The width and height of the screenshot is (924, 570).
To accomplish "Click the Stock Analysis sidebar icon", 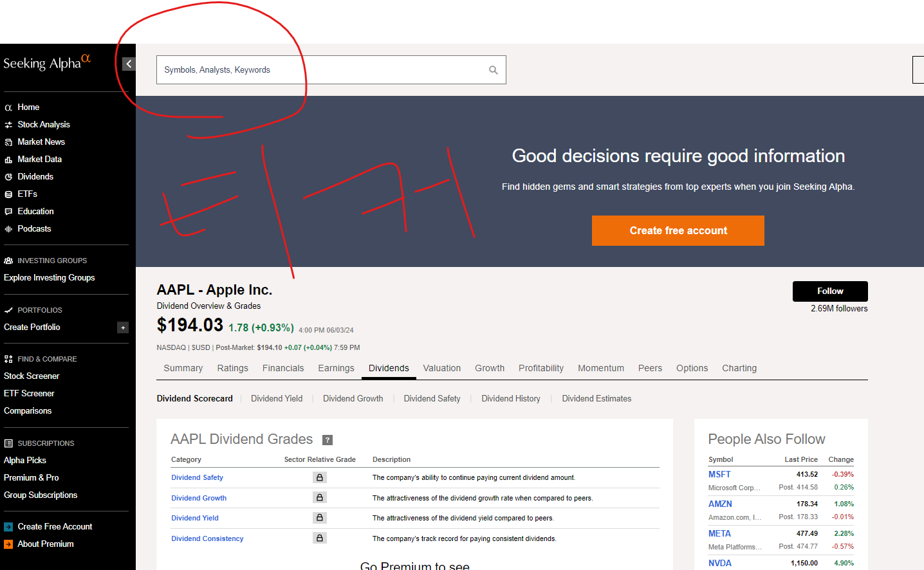I will pos(8,125).
